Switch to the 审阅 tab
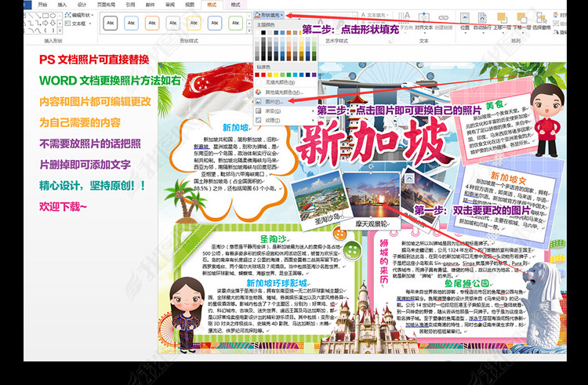 click(170, 5)
